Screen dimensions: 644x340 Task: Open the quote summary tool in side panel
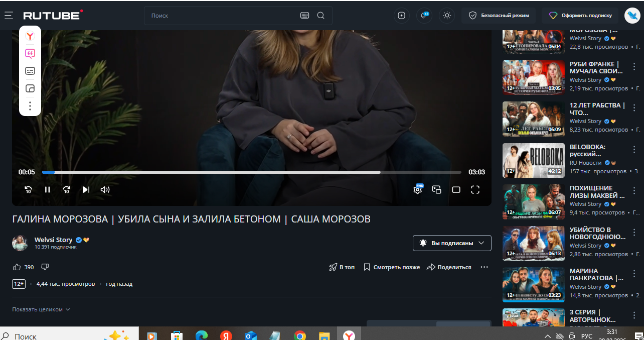click(x=30, y=54)
